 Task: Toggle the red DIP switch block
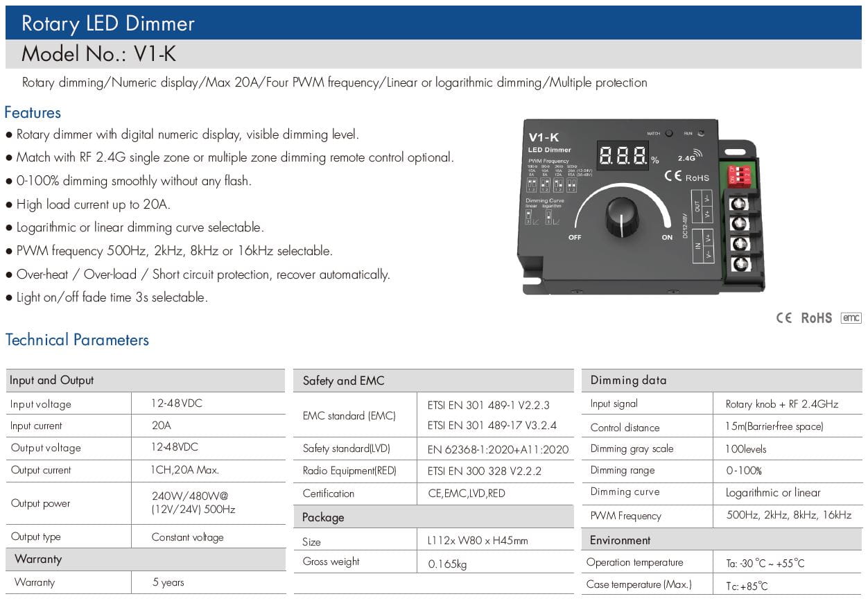pos(740,175)
